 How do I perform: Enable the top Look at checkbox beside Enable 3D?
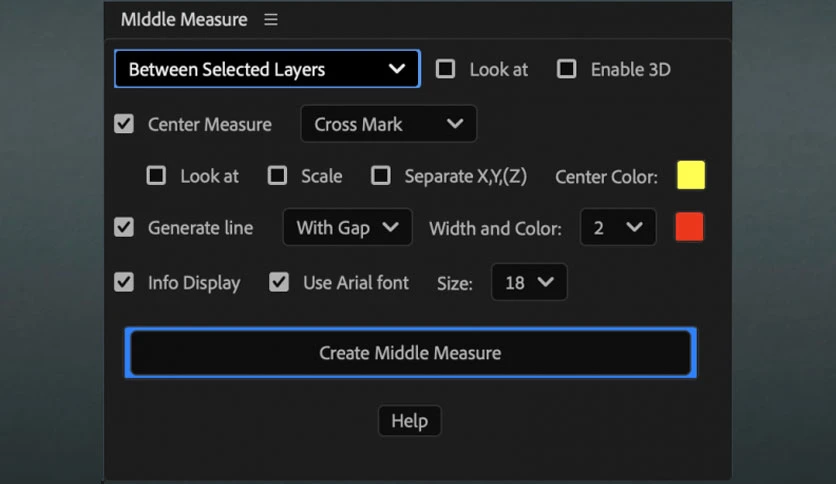(x=445, y=69)
